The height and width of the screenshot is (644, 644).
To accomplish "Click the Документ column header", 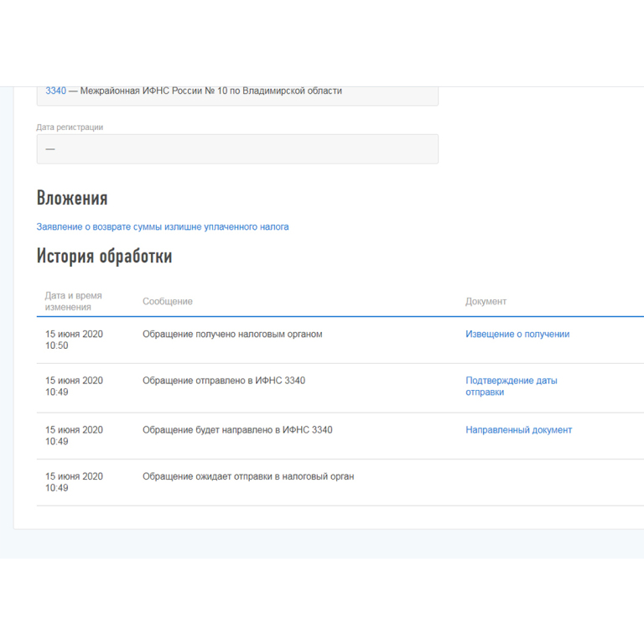I will [486, 301].
